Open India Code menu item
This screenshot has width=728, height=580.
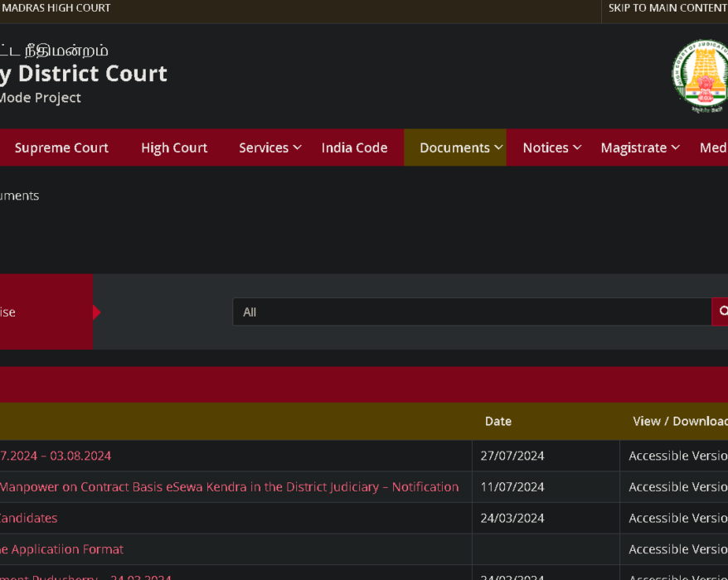(354, 147)
